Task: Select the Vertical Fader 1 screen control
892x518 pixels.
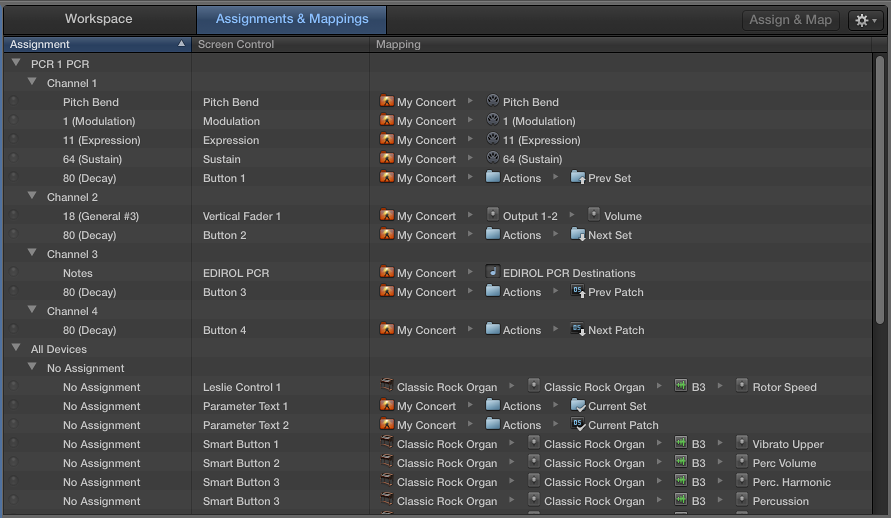Action: 242,216
